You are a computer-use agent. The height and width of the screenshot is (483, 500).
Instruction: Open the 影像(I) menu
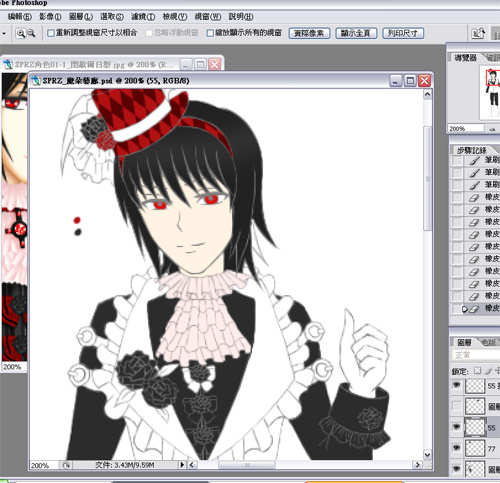click(50, 16)
